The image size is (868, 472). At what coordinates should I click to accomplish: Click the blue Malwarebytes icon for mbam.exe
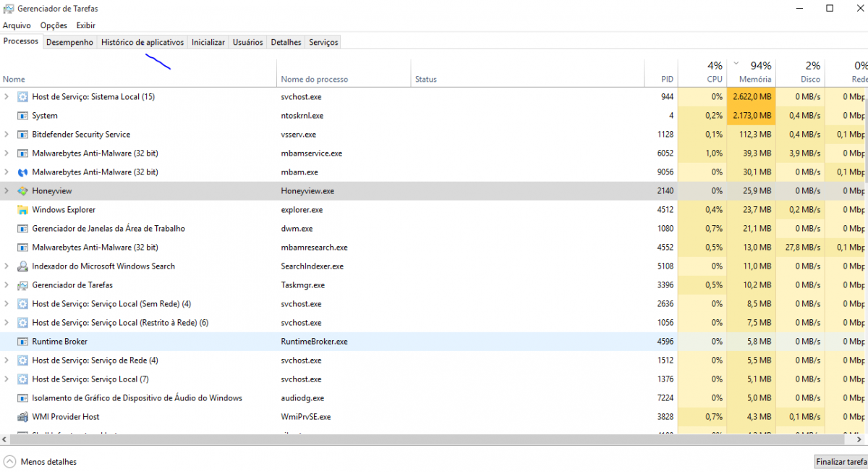pos(22,172)
